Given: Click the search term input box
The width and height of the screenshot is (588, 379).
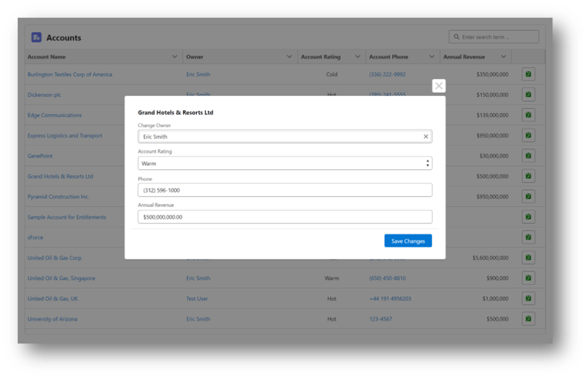Looking at the screenshot, I should [x=494, y=37].
